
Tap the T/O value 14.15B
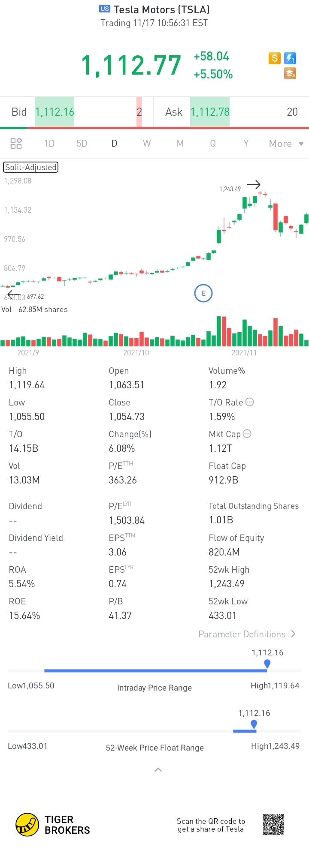[24, 448]
